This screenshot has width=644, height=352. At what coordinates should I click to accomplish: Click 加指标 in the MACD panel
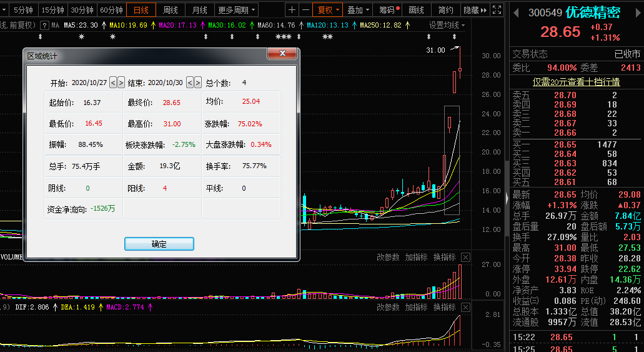tap(416, 307)
